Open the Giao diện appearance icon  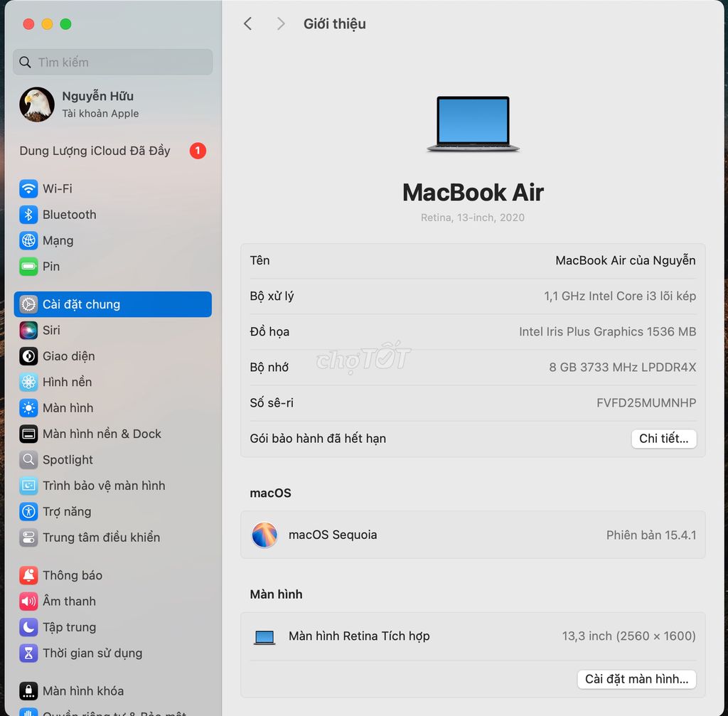coord(28,356)
